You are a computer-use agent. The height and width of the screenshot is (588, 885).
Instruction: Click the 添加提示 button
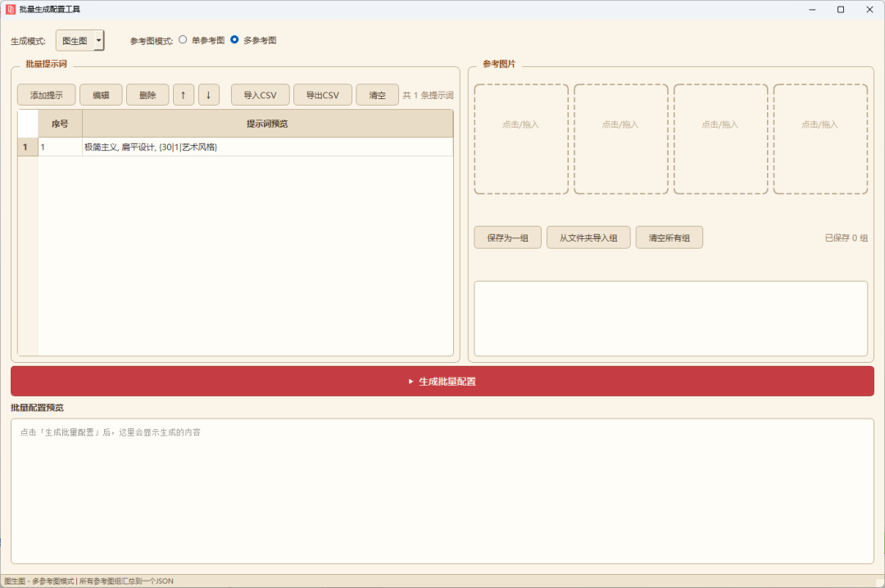(46, 95)
